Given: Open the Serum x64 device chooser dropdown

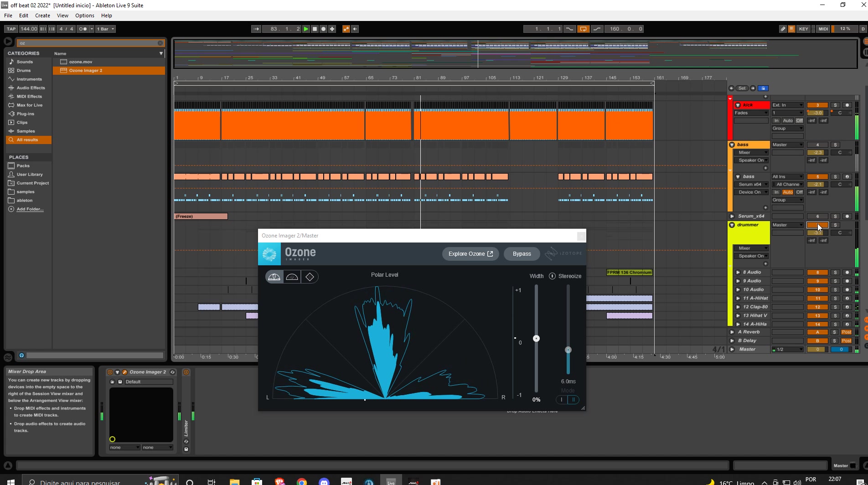Looking at the screenshot, I should coord(751,185).
